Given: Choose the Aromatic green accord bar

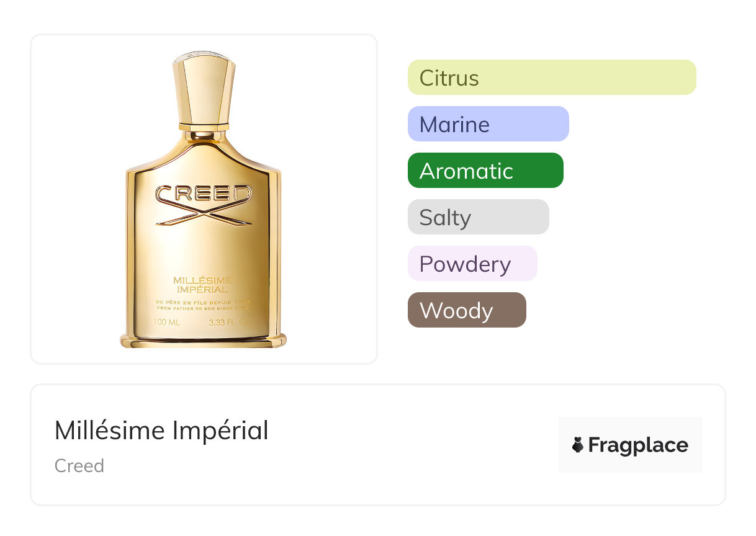Looking at the screenshot, I should [485, 171].
